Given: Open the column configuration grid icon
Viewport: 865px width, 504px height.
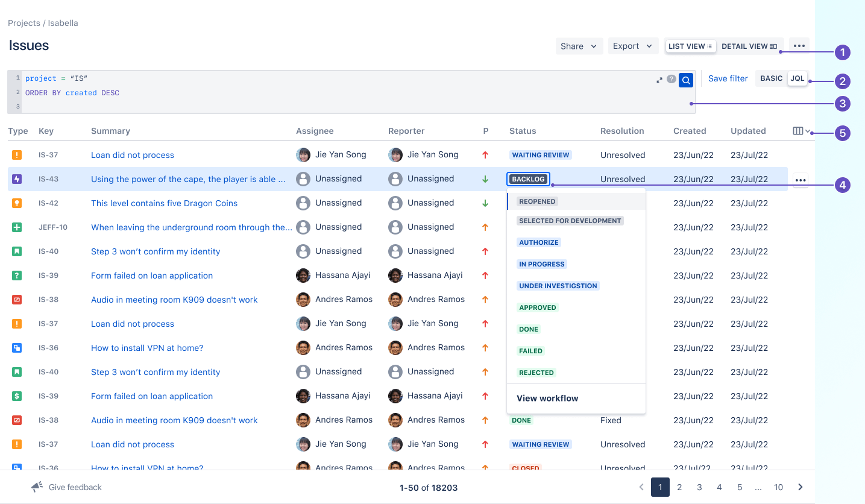Looking at the screenshot, I should coord(799,130).
